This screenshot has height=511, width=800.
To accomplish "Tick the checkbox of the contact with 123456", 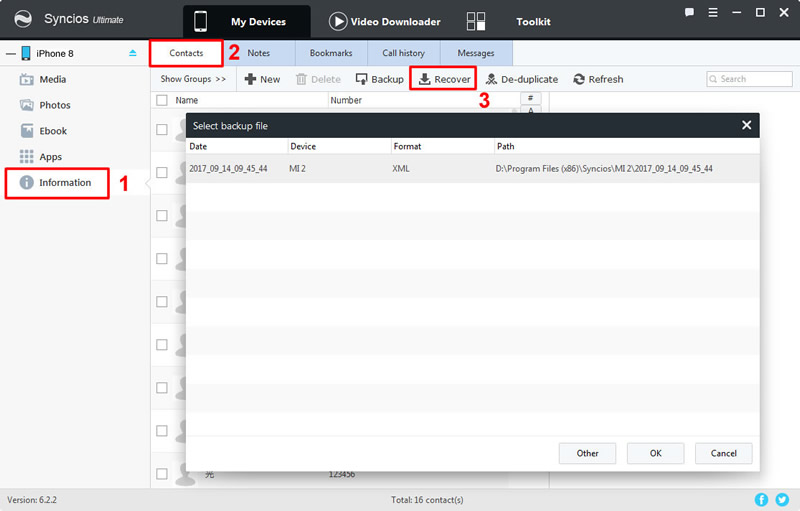I will 162,474.
